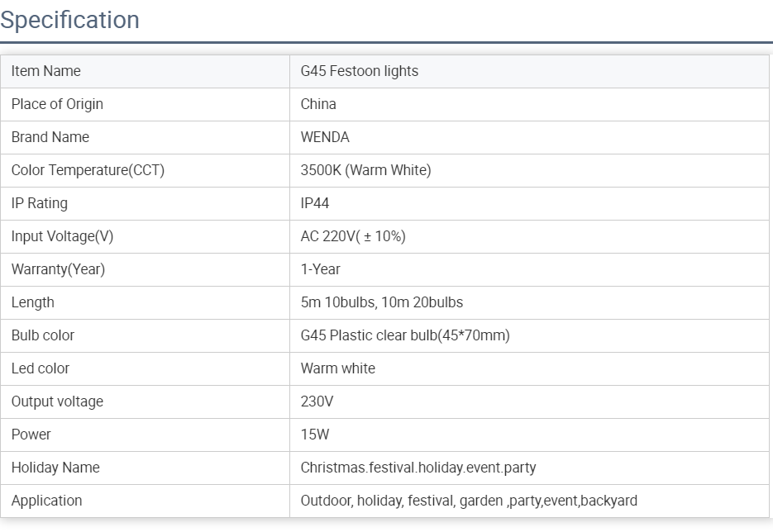Click the Specification heading
773x532 pixels.
coord(70,20)
